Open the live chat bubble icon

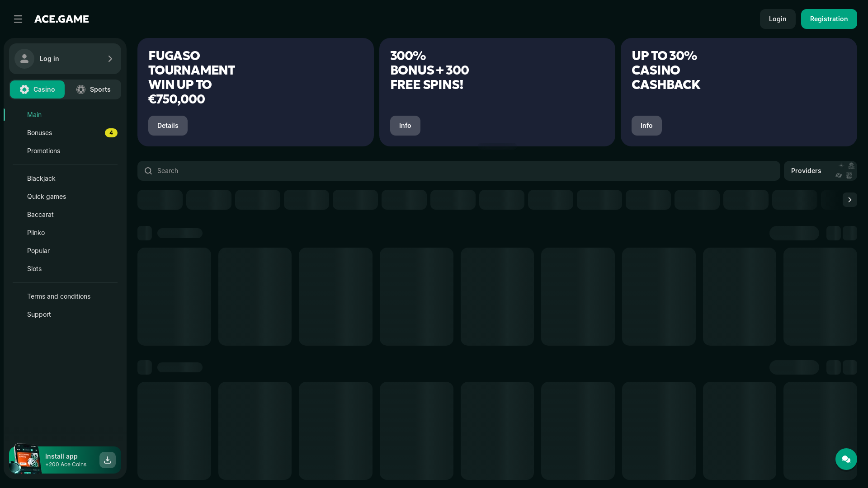[x=846, y=459]
